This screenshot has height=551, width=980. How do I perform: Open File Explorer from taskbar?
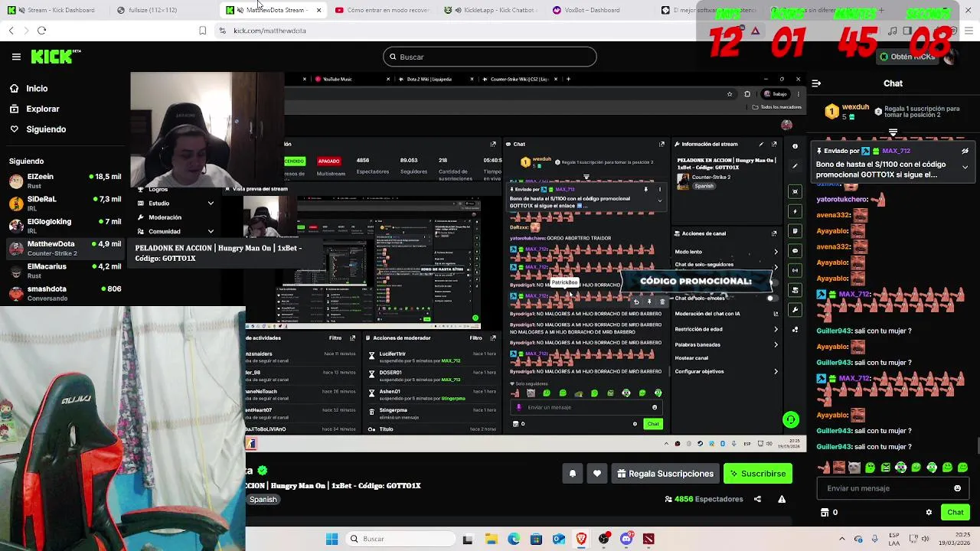pyautogui.click(x=491, y=539)
